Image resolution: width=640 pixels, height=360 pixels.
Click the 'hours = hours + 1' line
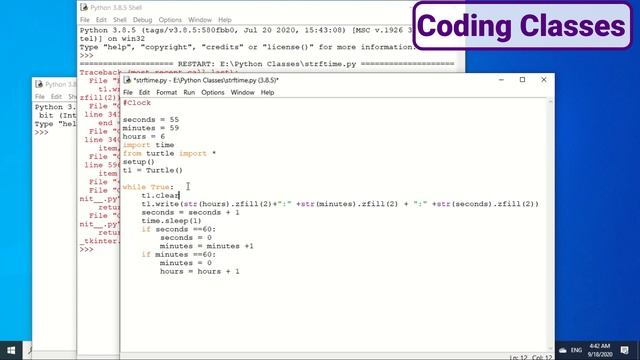click(200, 271)
